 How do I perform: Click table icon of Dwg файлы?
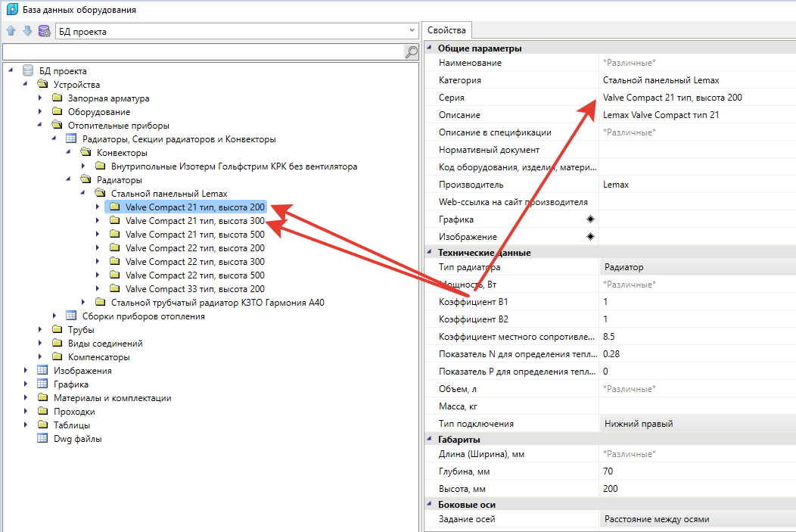42,438
